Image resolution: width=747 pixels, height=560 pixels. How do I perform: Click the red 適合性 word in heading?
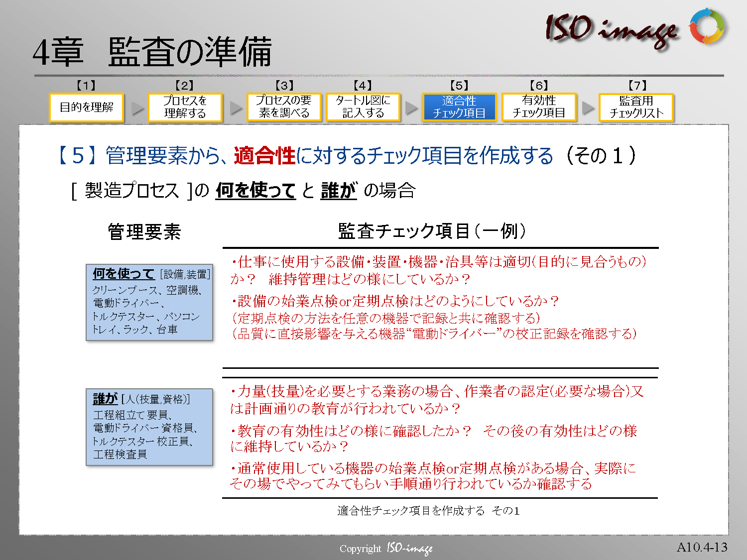[264, 156]
